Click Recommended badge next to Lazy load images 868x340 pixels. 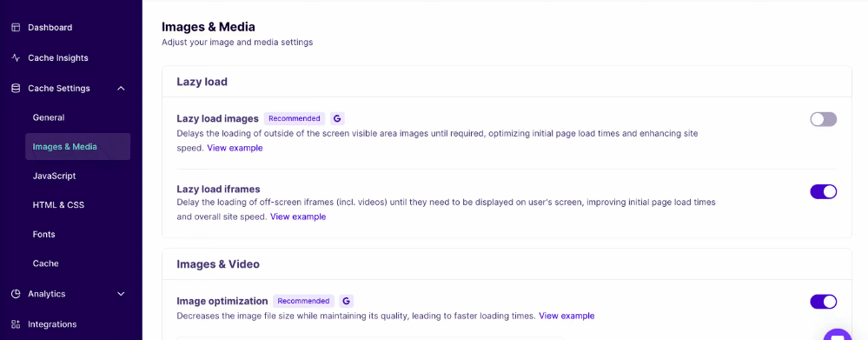[x=295, y=118]
